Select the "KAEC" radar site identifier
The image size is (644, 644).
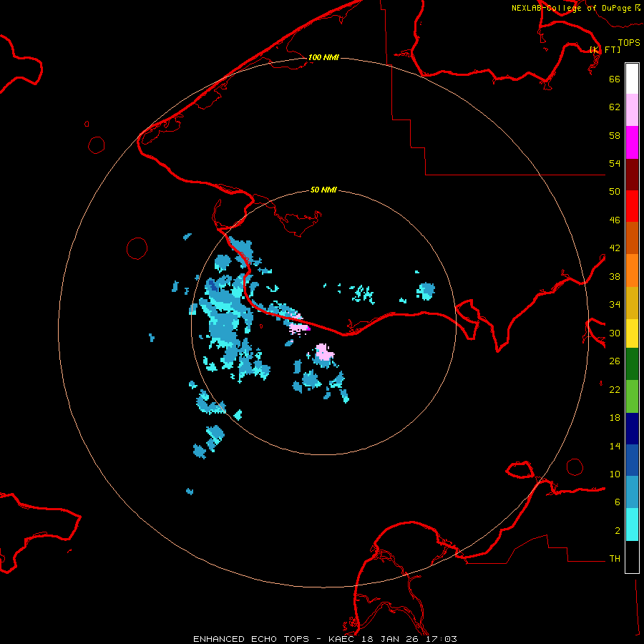click(x=341, y=639)
